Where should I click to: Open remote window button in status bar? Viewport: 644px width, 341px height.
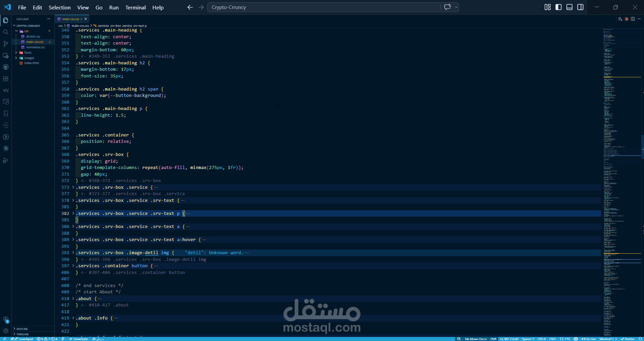coord(4,339)
